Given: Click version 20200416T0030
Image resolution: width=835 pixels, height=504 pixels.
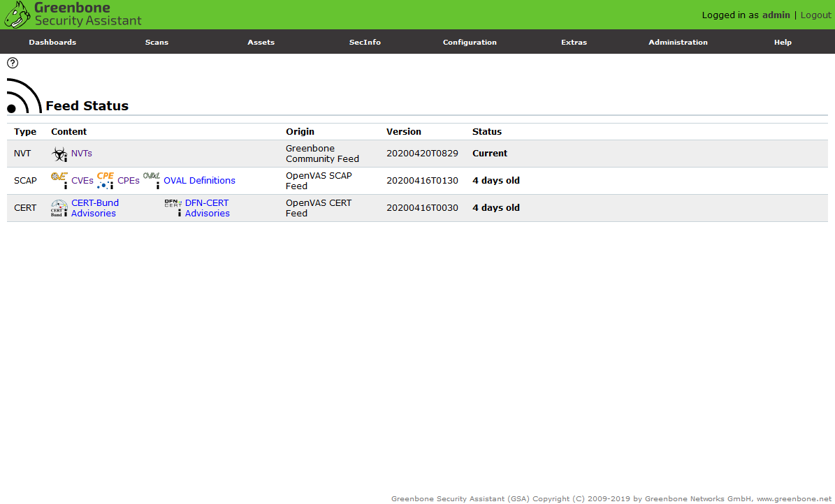Looking at the screenshot, I should point(422,207).
